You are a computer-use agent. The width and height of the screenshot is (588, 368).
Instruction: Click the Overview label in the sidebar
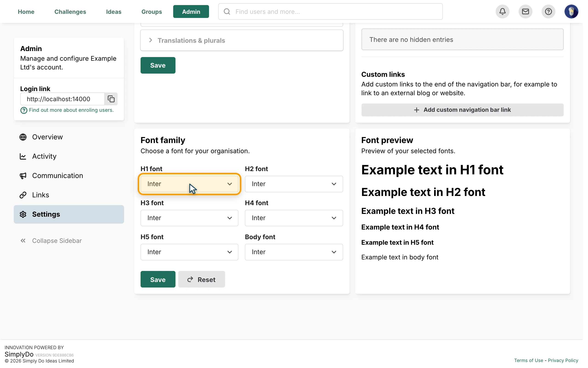pos(47,137)
